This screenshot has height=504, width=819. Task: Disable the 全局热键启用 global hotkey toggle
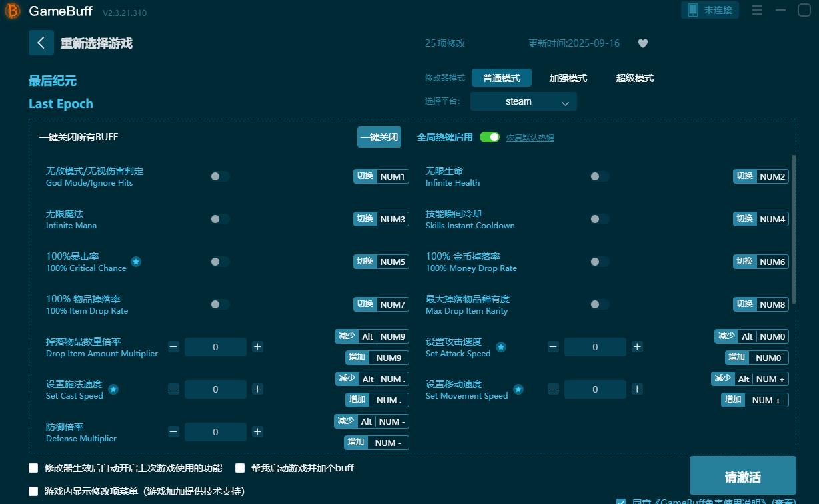click(490, 136)
